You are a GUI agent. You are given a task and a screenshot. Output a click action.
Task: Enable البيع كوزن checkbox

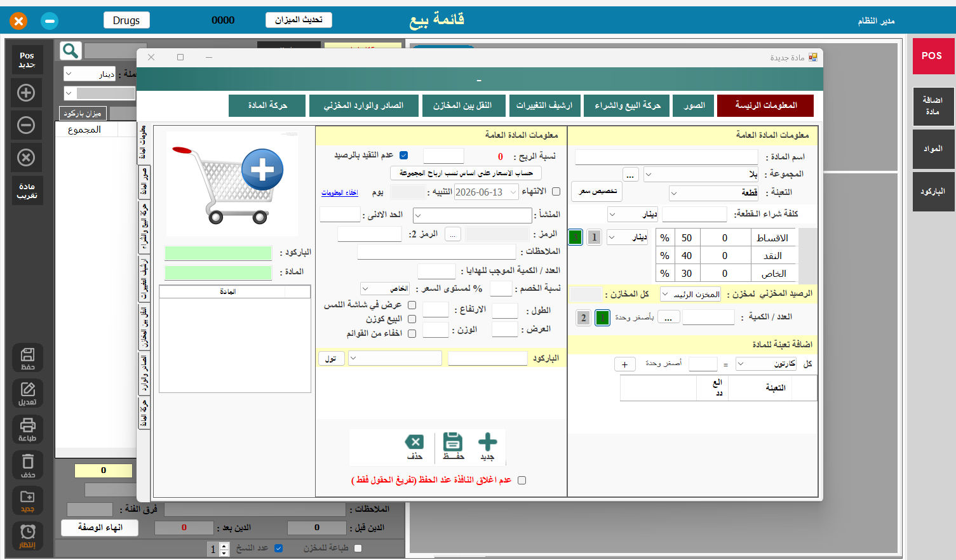[x=412, y=319]
